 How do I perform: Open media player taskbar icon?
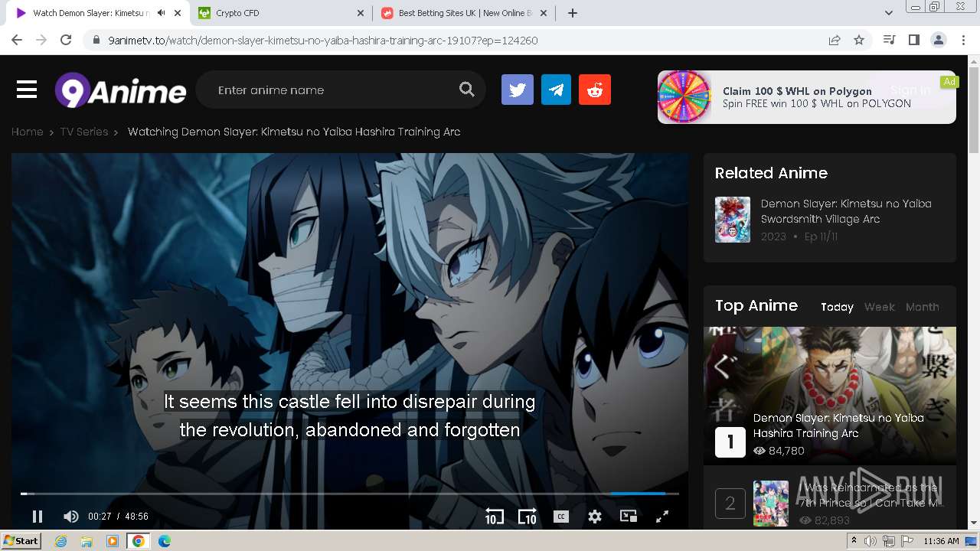coord(113,541)
